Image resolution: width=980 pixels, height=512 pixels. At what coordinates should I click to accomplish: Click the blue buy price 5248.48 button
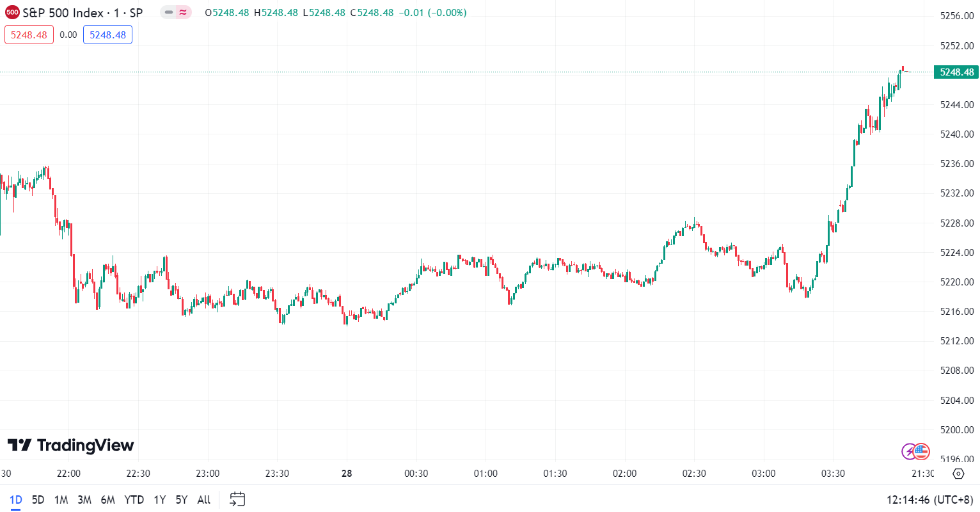pos(107,35)
